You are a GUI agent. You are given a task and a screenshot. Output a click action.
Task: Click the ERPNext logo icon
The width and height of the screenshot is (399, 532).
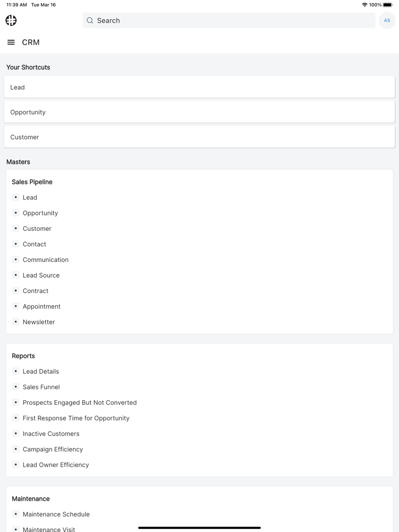click(11, 20)
